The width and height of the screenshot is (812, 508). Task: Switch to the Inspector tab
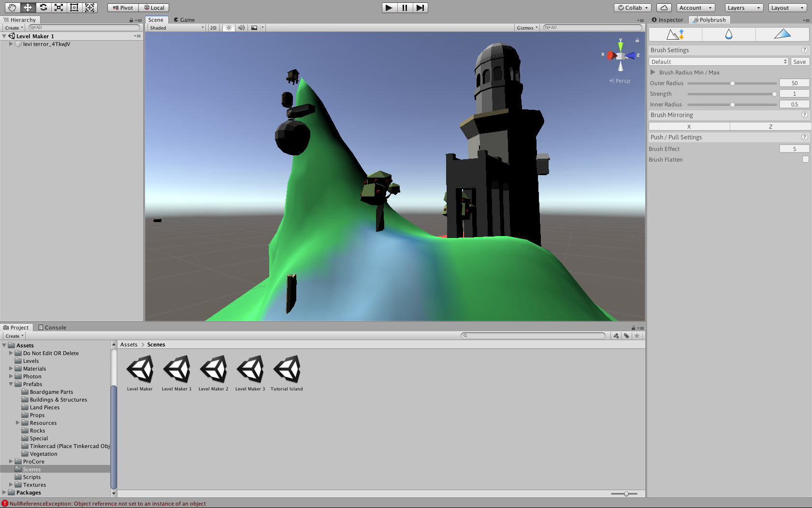click(x=667, y=20)
